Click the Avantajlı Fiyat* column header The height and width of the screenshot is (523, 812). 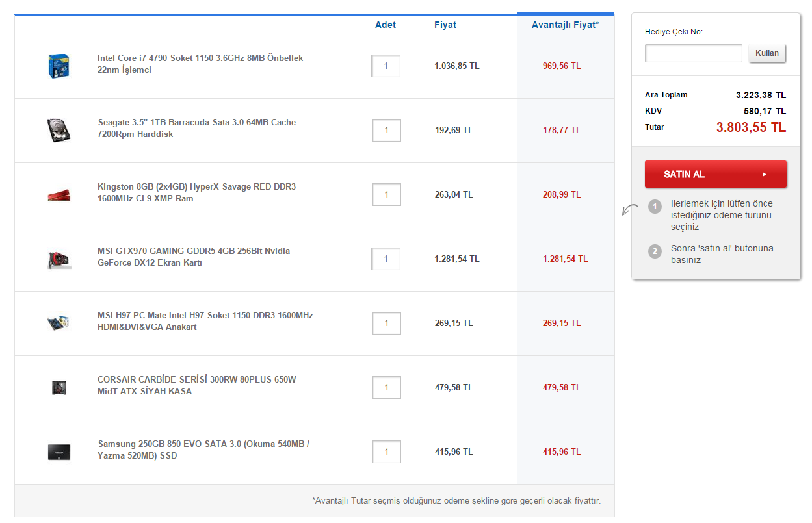click(x=566, y=25)
